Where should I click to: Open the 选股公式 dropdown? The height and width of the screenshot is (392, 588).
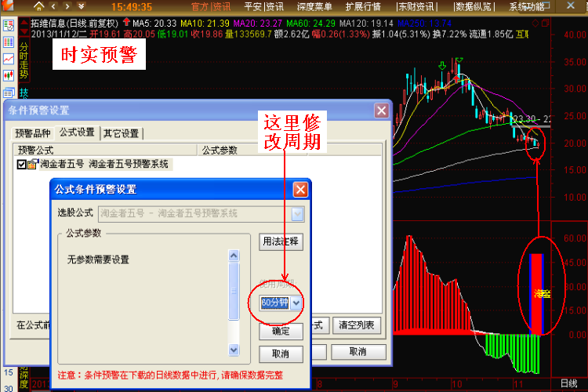[297, 214]
